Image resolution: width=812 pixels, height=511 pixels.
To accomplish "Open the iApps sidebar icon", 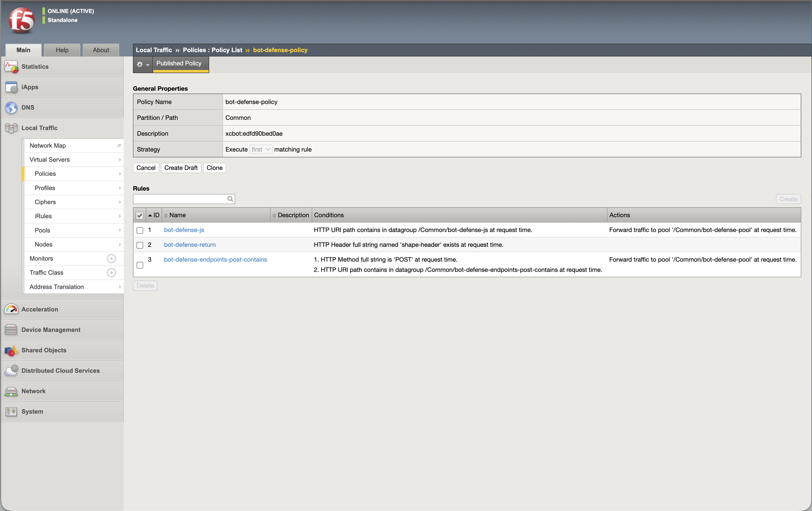I will pyautogui.click(x=11, y=87).
